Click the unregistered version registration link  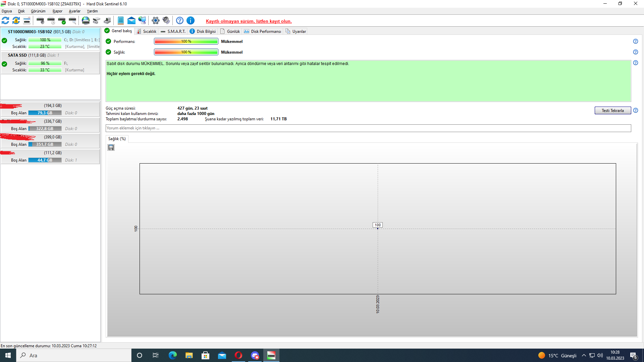(249, 21)
